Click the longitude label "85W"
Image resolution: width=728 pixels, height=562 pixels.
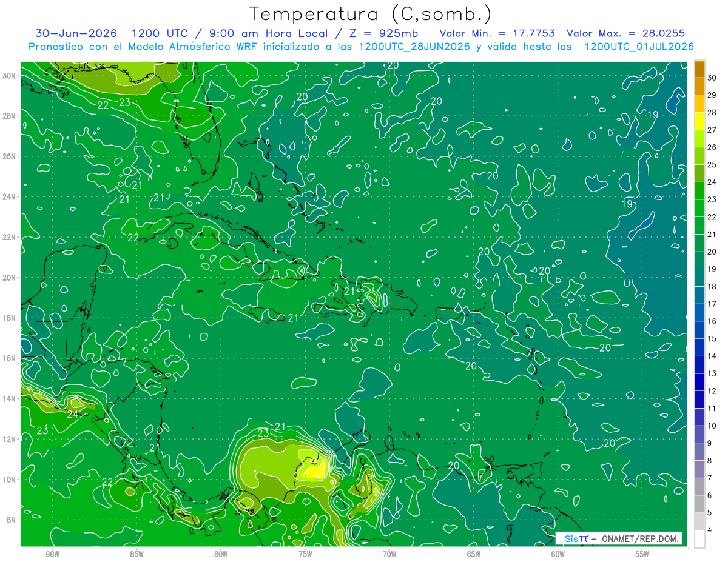[x=136, y=554]
